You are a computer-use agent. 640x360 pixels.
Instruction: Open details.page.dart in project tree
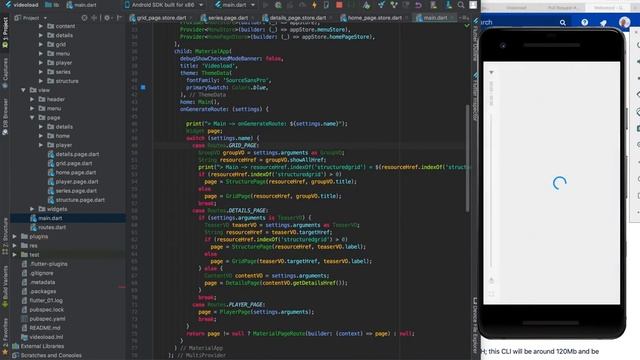coord(73,154)
